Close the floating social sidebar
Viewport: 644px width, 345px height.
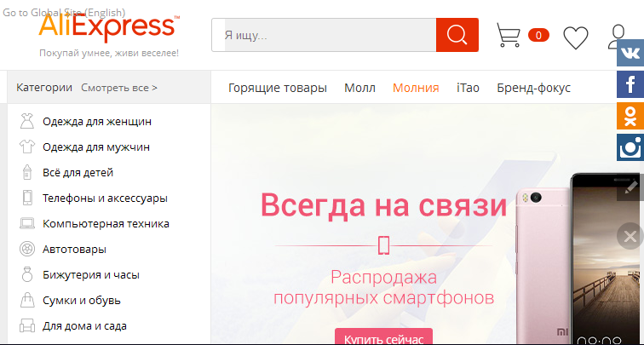630,236
